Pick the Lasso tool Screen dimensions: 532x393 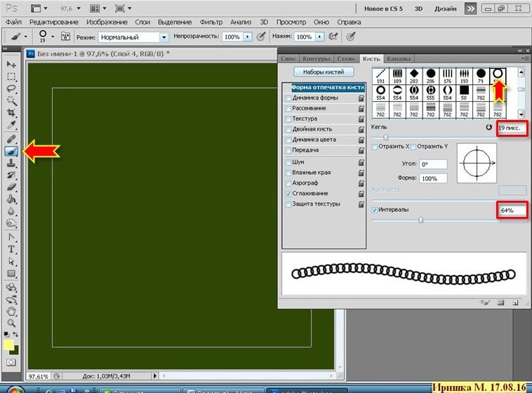tap(12, 88)
